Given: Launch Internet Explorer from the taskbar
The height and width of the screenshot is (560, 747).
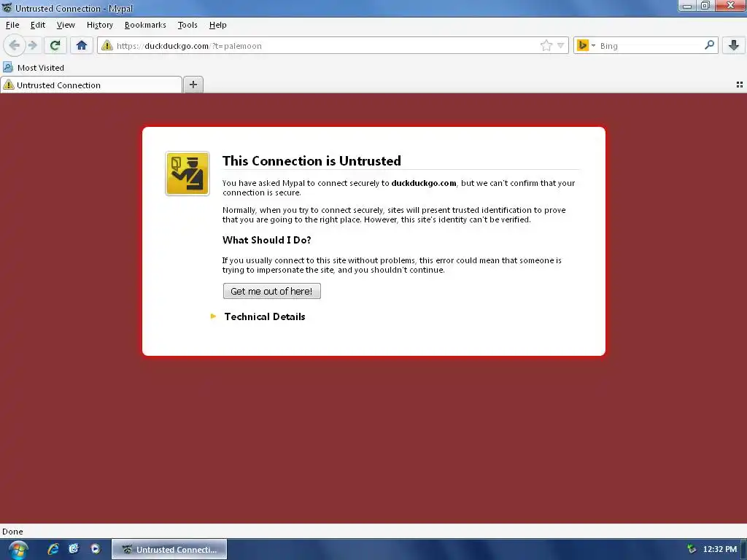Looking at the screenshot, I should 53,549.
